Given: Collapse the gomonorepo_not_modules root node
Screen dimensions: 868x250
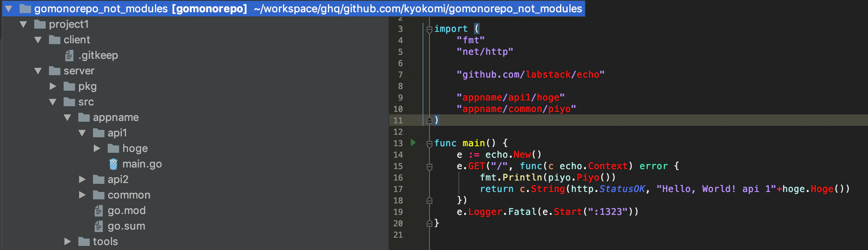Looking at the screenshot, I should [9, 9].
